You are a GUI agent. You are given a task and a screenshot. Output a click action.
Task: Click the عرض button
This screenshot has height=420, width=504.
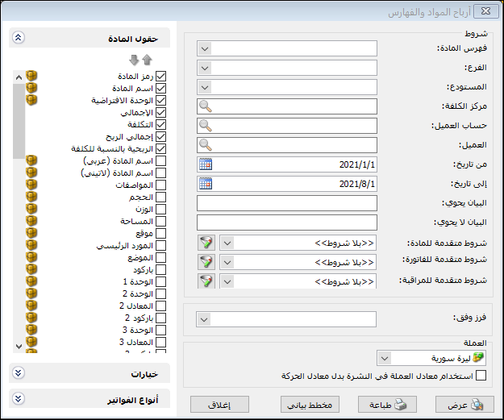pyautogui.click(x=464, y=405)
